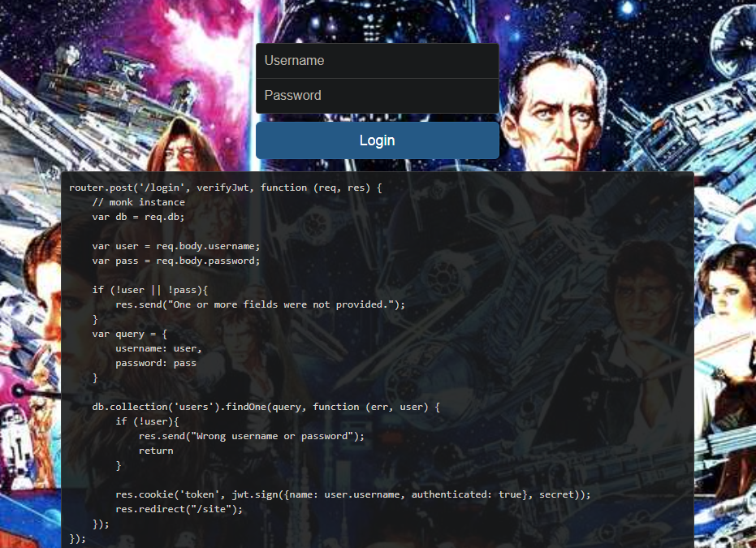This screenshot has width=756, height=548.
Task: Select the '/login' route string
Action: 163,187
